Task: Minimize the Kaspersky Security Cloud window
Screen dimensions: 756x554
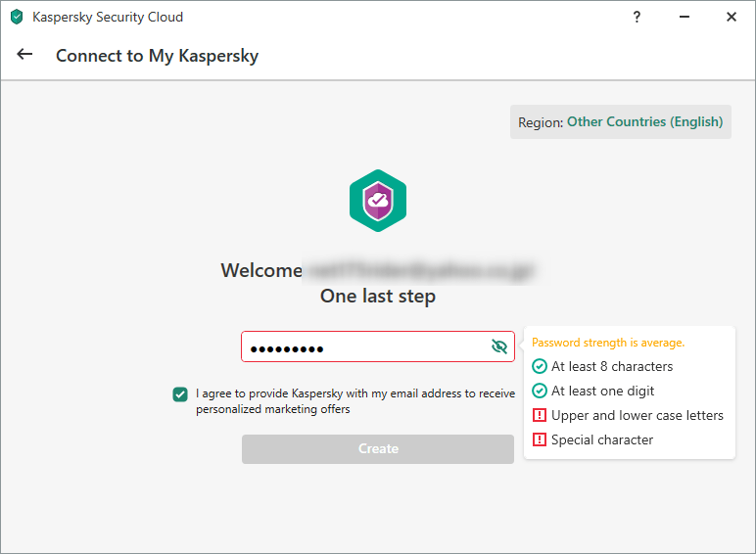Action: (685, 17)
